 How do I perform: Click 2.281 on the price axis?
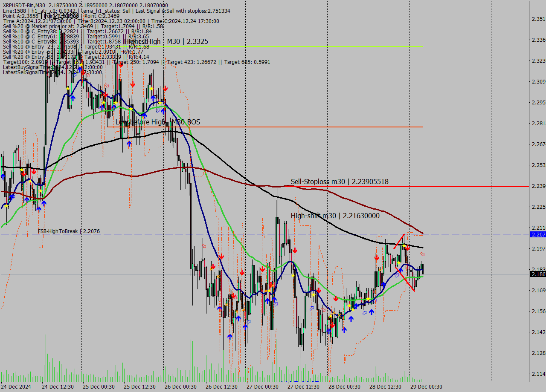click(x=539, y=123)
